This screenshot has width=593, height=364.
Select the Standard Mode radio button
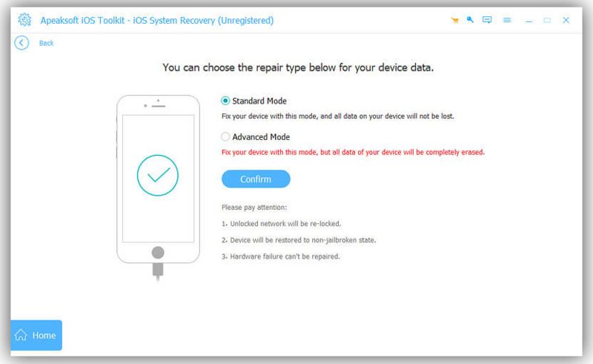click(225, 101)
